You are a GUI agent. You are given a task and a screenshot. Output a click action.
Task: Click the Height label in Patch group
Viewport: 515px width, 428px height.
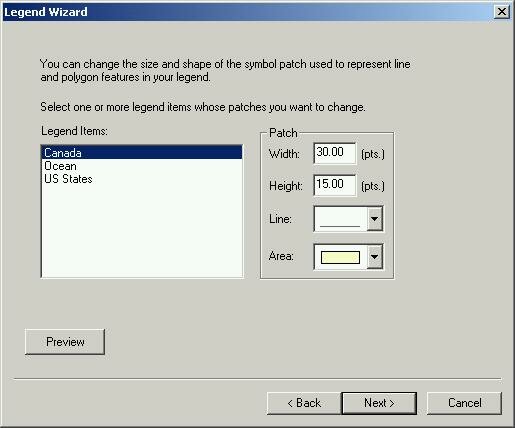[286, 186]
